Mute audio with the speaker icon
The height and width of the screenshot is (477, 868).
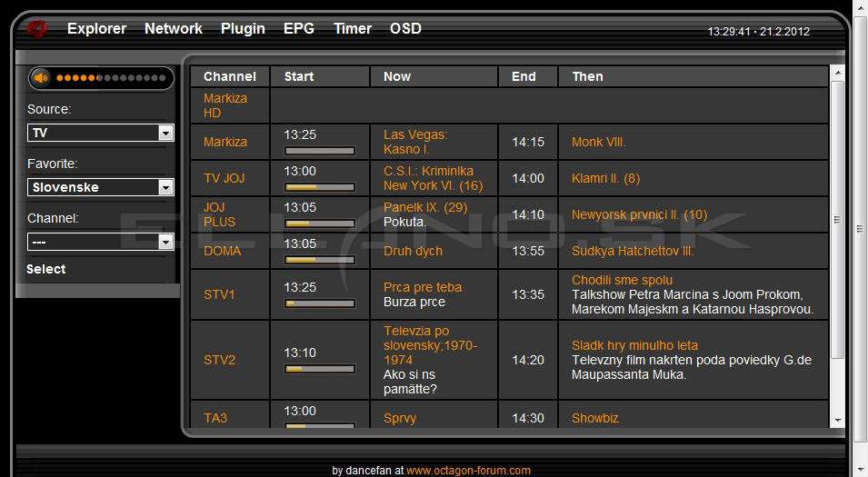tap(41, 78)
